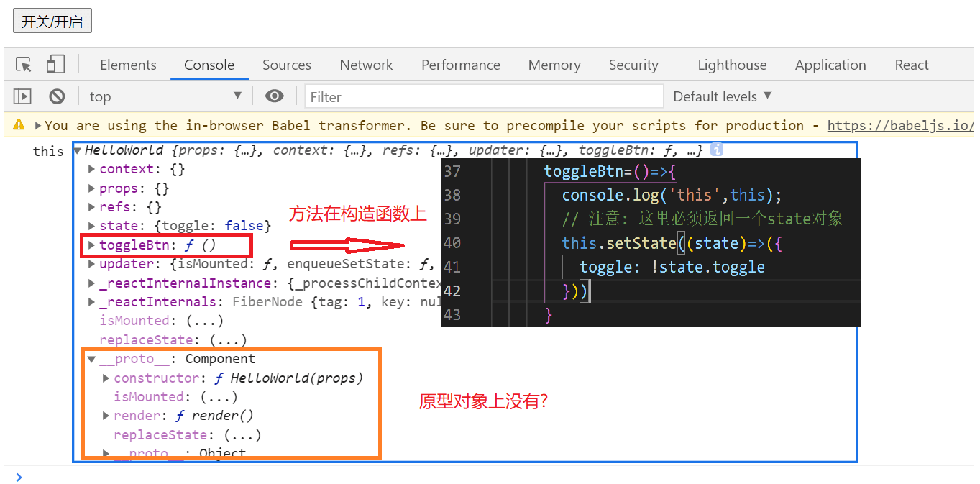Expand the _reactInternalInstance property
This screenshot has height=484, width=980.
[x=91, y=283]
